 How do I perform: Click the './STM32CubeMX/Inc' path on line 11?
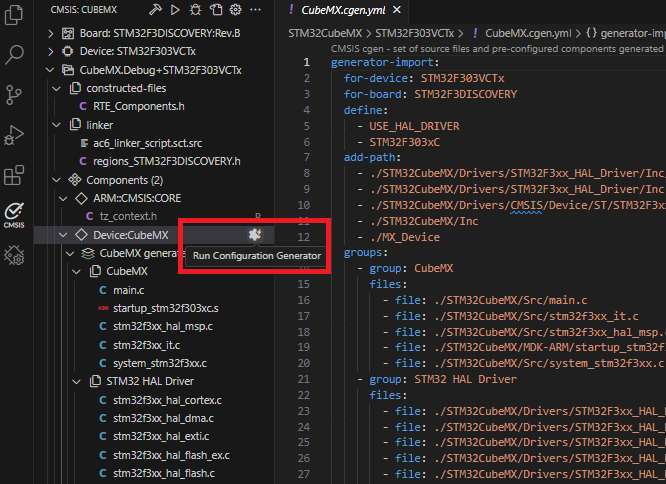coord(423,221)
